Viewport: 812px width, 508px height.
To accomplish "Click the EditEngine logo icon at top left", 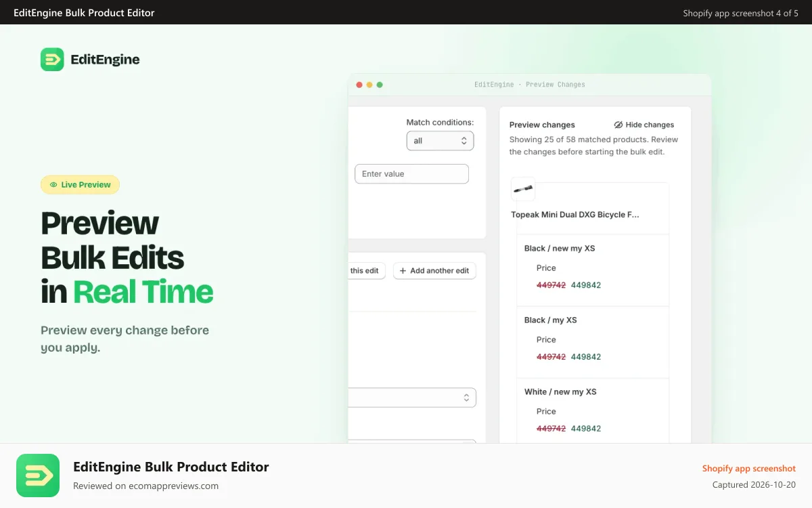I will pyautogui.click(x=52, y=60).
